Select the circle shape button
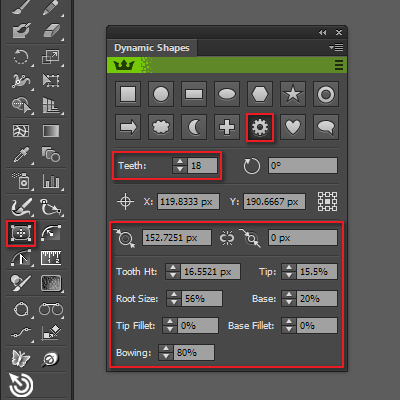The height and width of the screenshot is (400, 400). [161, 94]
